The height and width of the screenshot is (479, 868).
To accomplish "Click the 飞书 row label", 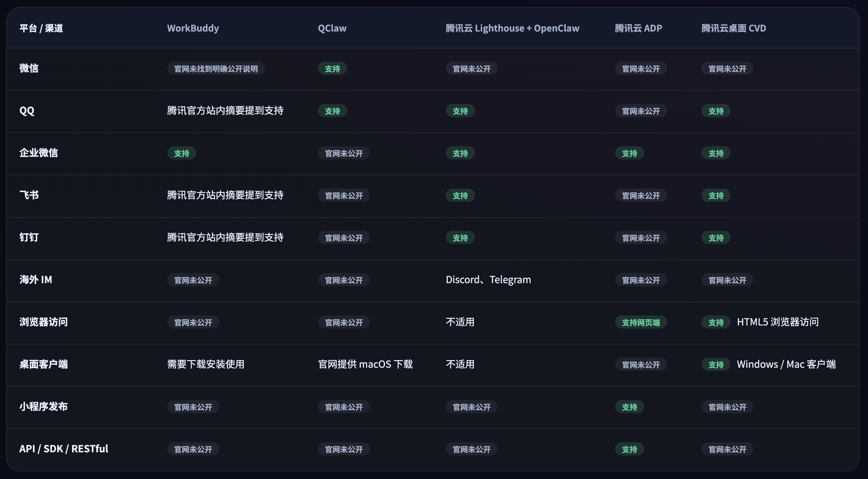I will coord(29,195).
